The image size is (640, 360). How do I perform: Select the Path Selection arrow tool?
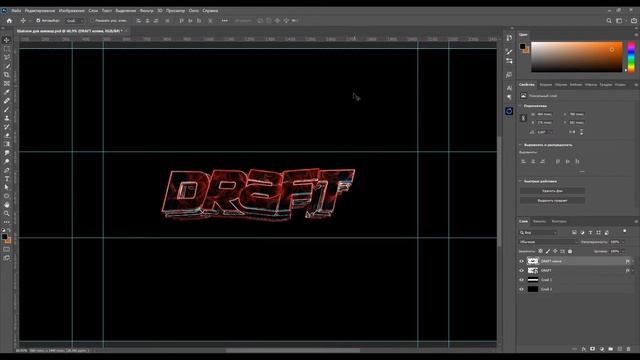tap(7, 187)
